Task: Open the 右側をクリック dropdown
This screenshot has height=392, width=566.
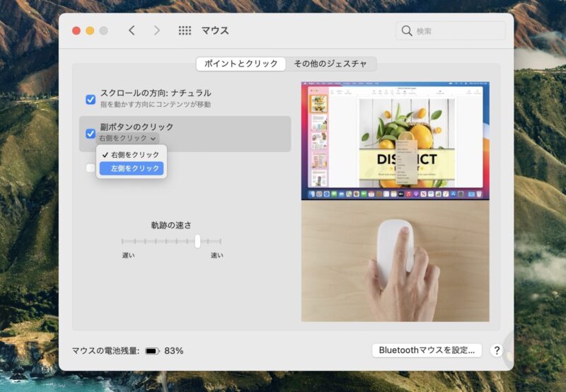Action: tap(127, 138)
